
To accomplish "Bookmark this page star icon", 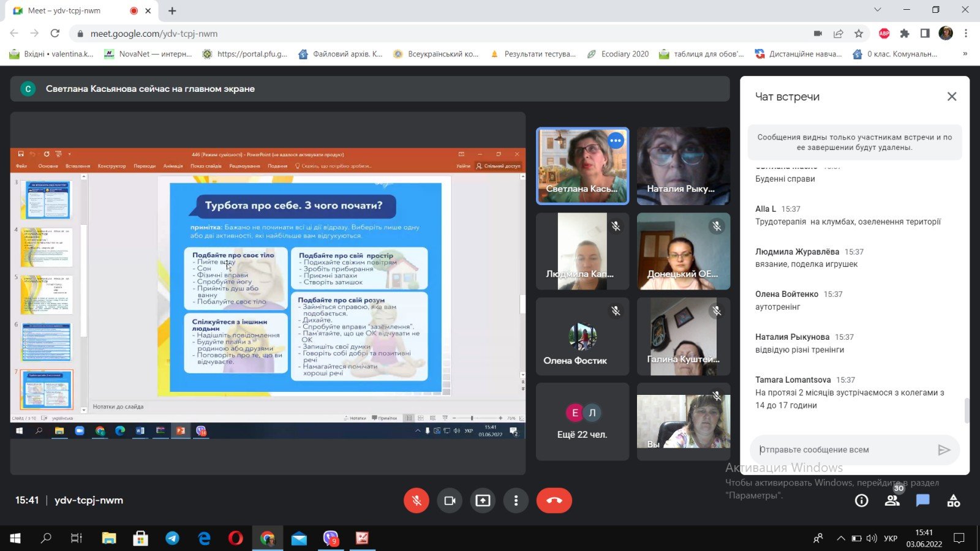I will pyautogui.click(x=859, y=34).
